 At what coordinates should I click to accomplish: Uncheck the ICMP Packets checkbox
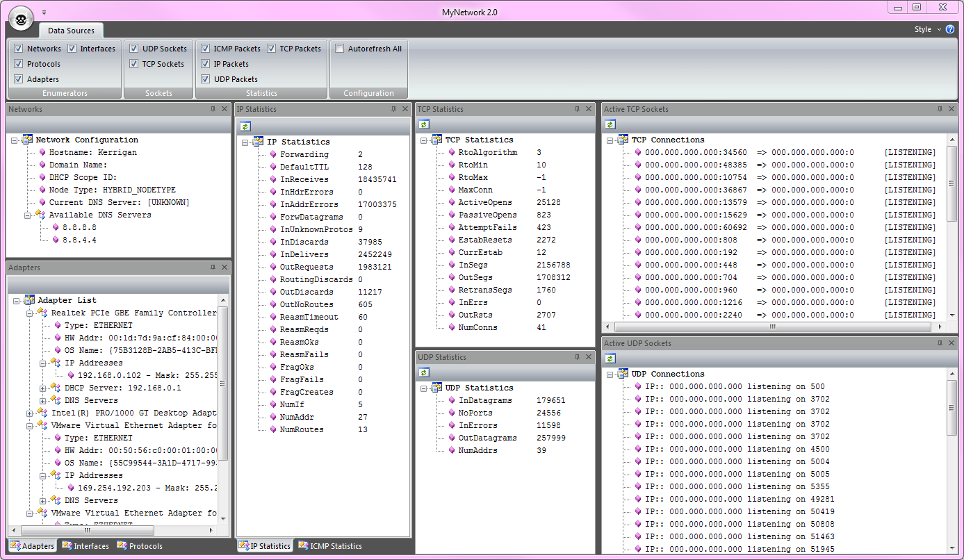(206, 49)
